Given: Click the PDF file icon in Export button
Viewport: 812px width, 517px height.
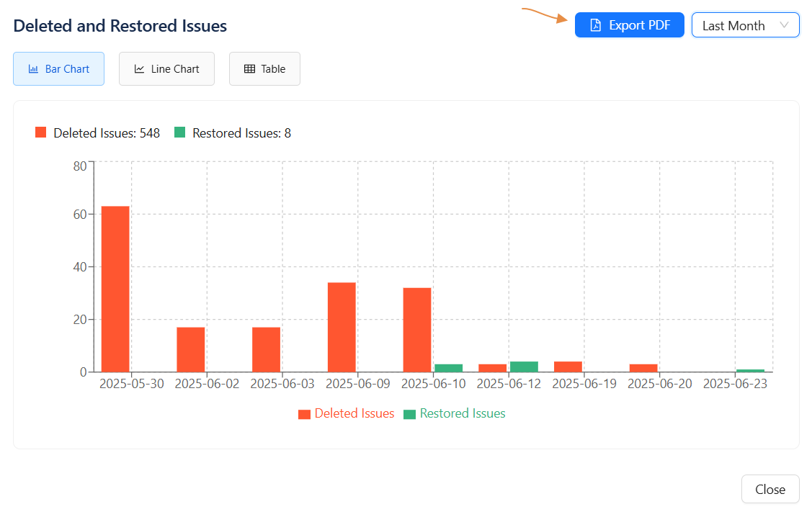Looking at the screenshot, I should (595, 25).
